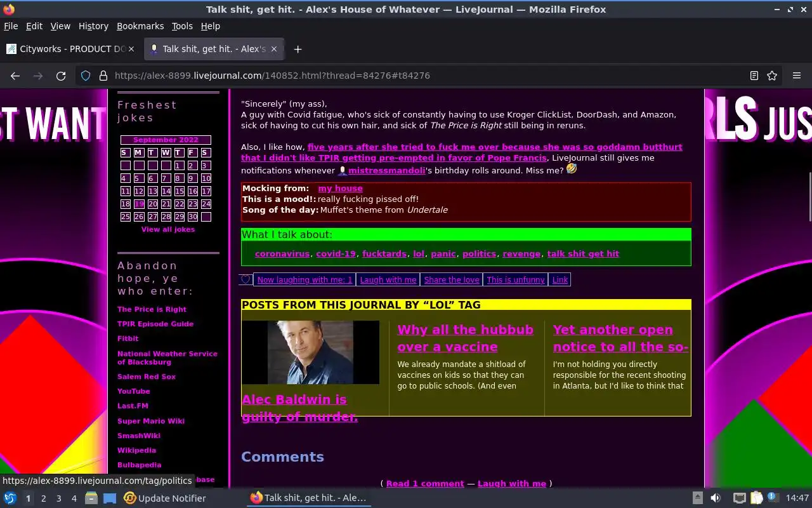812x508 pixels.
Task: Go back to the previous page
Action: [x=15, y=76]
